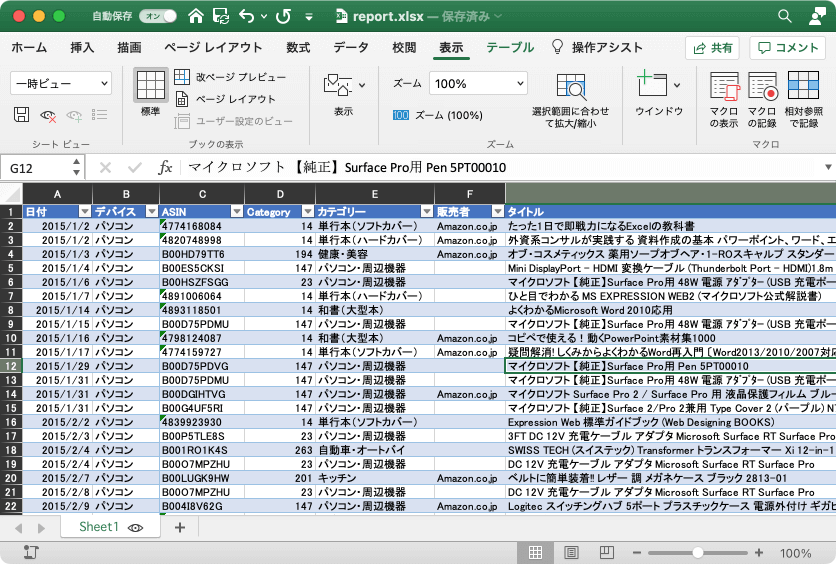The height and width of the screenshot is (564, 836).
Task: Click ユーザー設定のビュー button
Action: pos(234,122)
